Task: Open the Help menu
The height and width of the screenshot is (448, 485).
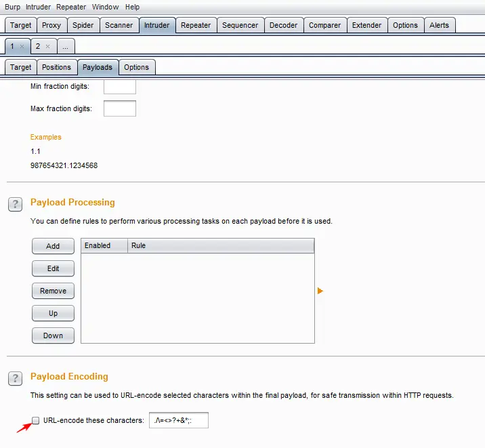Action: (132, 7)
